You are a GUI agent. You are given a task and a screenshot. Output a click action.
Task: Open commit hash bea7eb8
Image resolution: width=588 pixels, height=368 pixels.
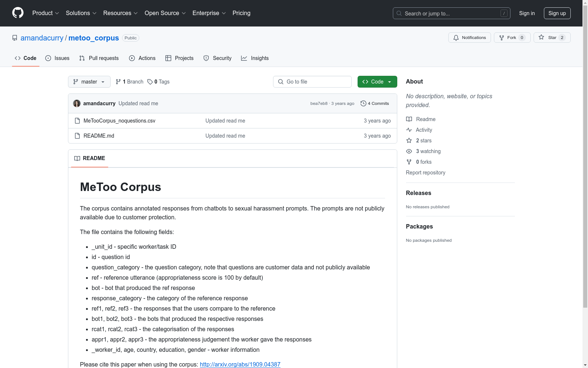[x=319, y=103]
